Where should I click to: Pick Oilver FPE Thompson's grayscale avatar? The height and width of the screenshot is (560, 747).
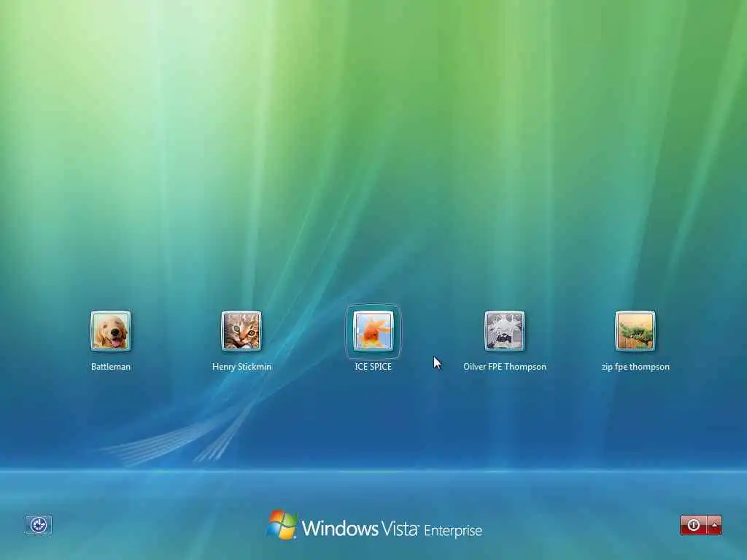[505, 331]
